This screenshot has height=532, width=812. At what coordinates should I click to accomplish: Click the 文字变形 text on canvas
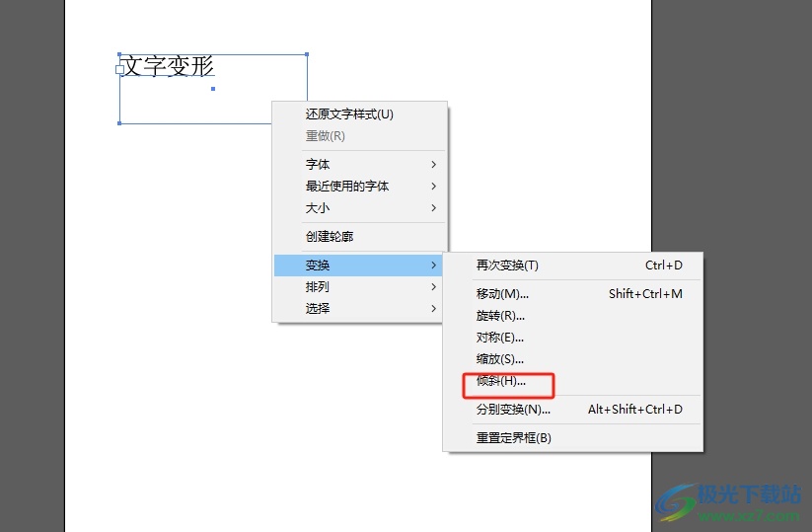pos(169,66)
